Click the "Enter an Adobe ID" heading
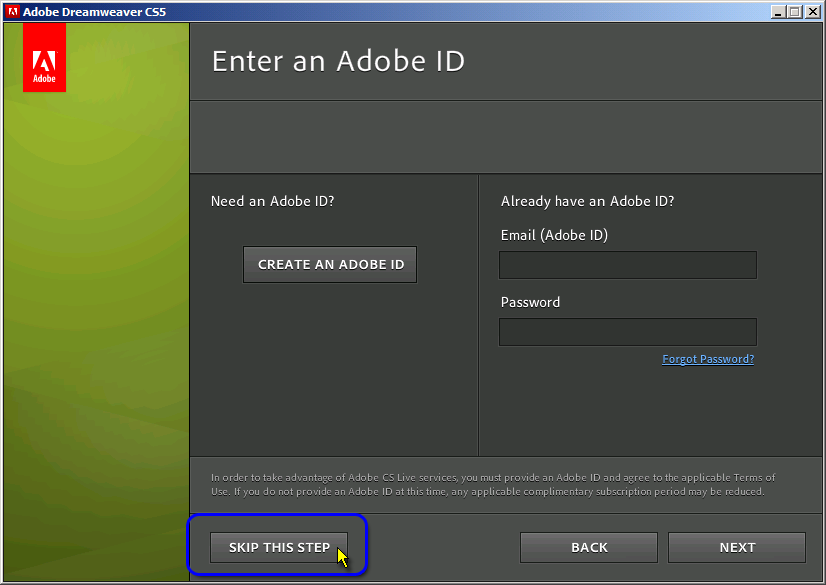Viewport: 826px width, 585px height. (338, 61)
